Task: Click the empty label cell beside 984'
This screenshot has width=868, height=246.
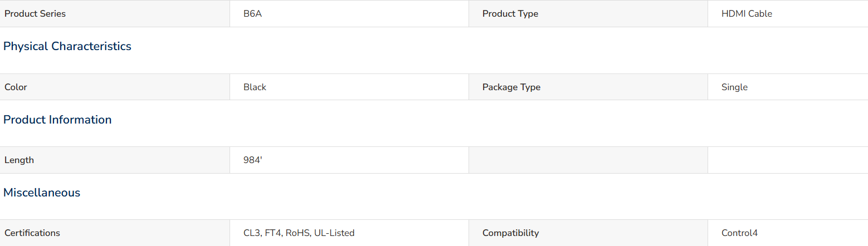Action: [x=588, y=160]
